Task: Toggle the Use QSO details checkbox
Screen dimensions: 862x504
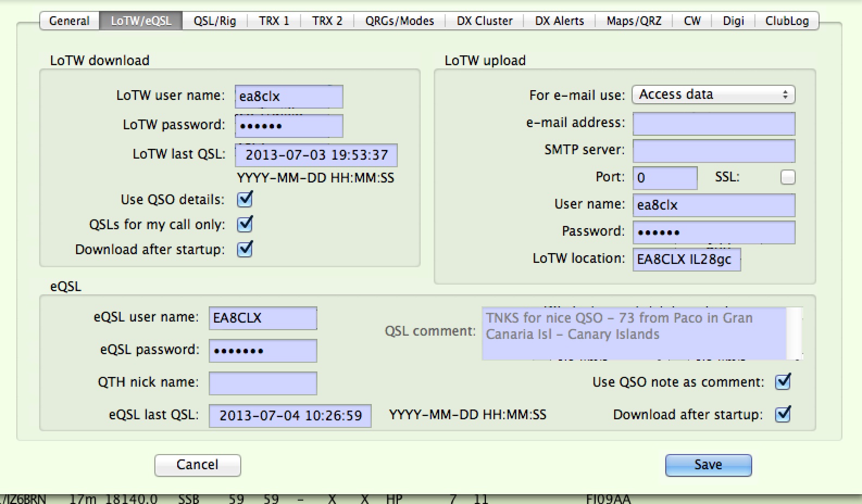Action: (245, 199)
